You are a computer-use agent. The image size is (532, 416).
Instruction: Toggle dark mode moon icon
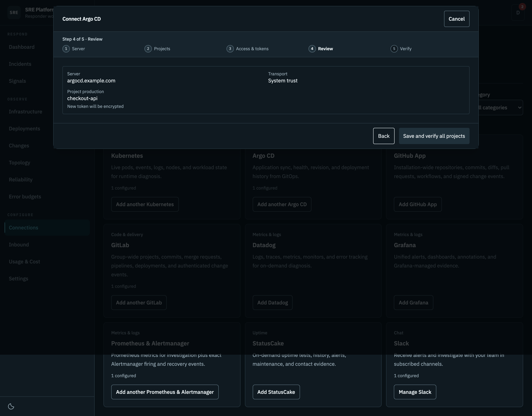point(11,406)
